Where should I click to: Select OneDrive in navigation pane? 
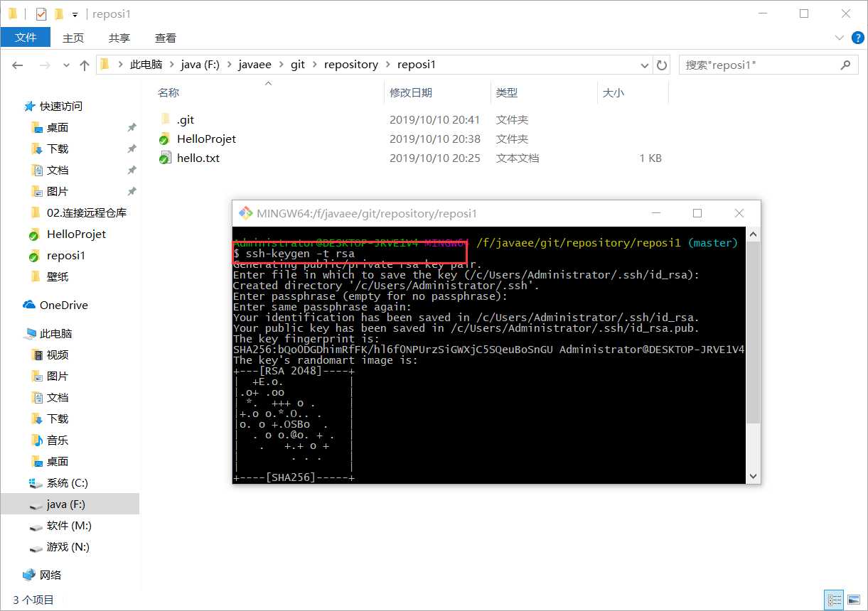[x=63, y=305]
